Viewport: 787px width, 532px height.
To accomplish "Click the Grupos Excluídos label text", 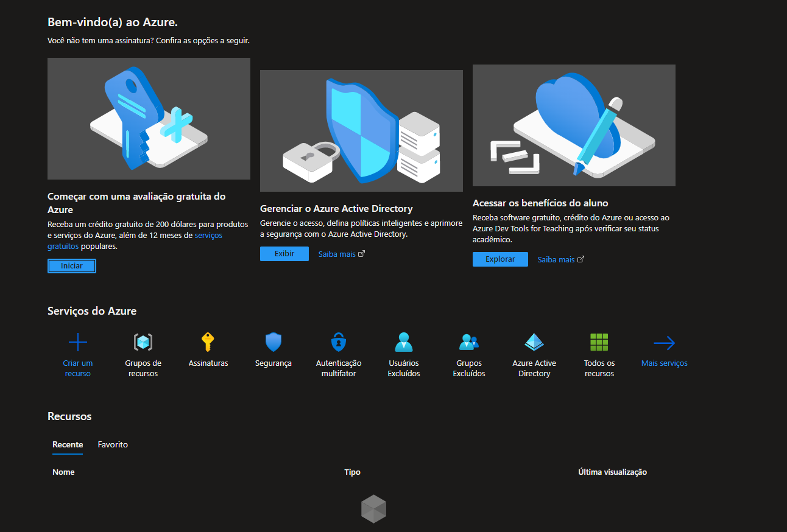I will (469, 368).
